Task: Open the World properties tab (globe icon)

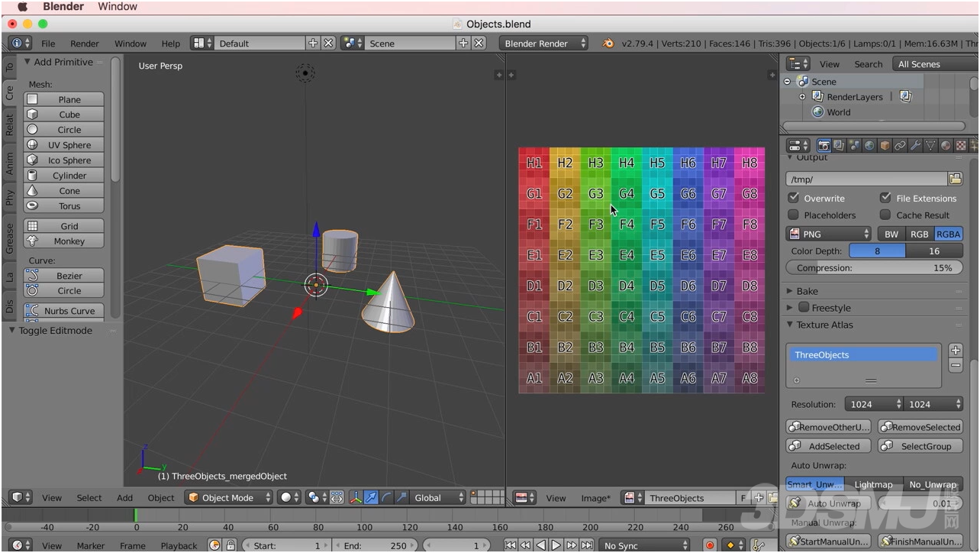Action: click(x=870, y=145)
